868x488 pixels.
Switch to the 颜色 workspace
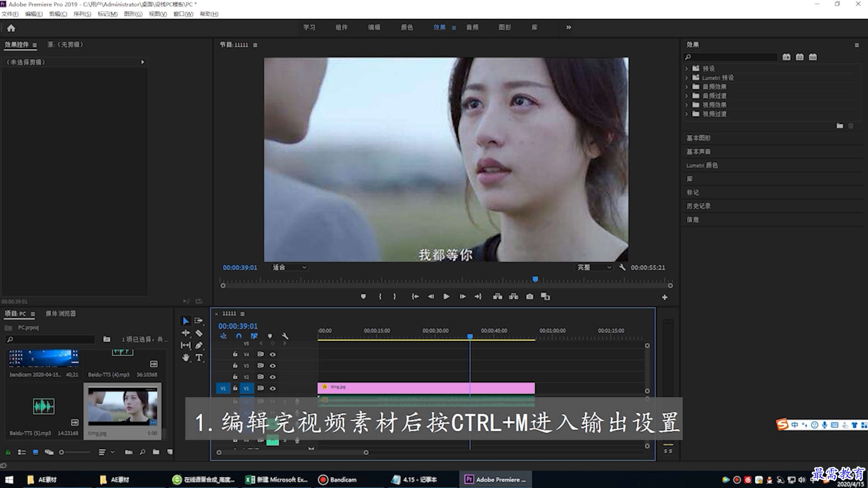pos(407,28)
